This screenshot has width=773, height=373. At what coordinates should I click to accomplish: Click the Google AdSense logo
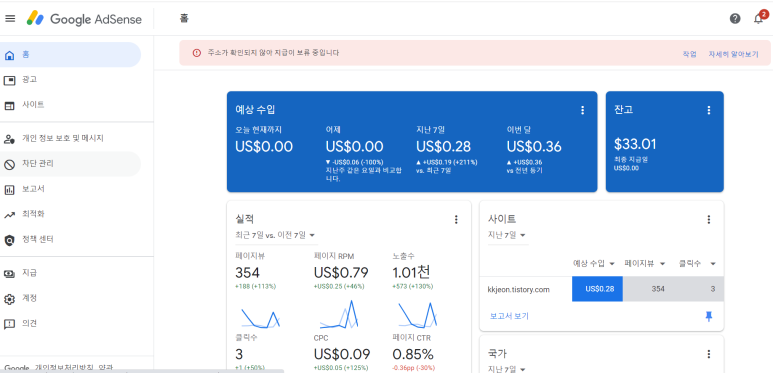point(84,19)
